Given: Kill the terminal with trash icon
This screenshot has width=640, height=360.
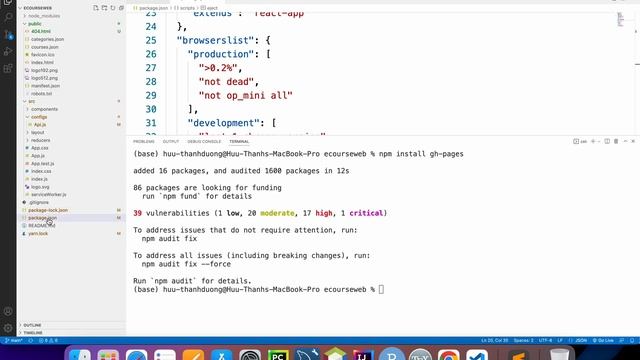Looking at the screenshot, I should [x=616, y=141].
